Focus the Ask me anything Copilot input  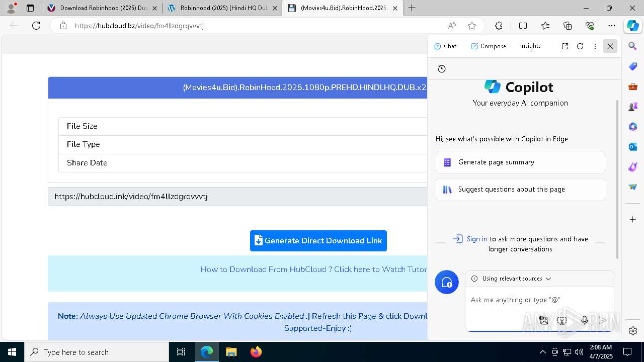(539, 300)
